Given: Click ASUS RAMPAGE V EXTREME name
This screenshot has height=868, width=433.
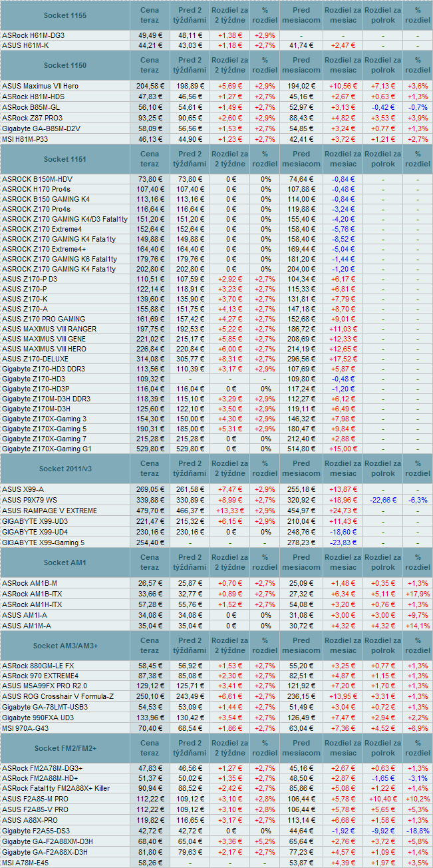Looking at the screenshot, I should coord(49,511).
